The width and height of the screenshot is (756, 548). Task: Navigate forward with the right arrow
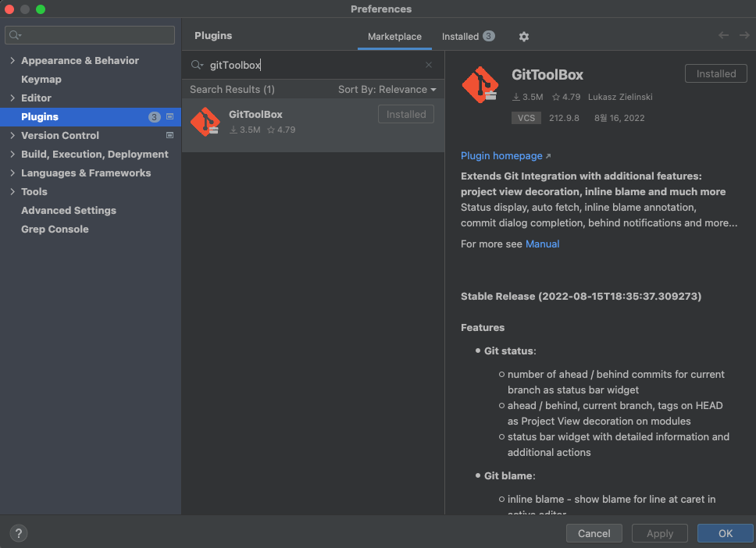coord(744,35)
